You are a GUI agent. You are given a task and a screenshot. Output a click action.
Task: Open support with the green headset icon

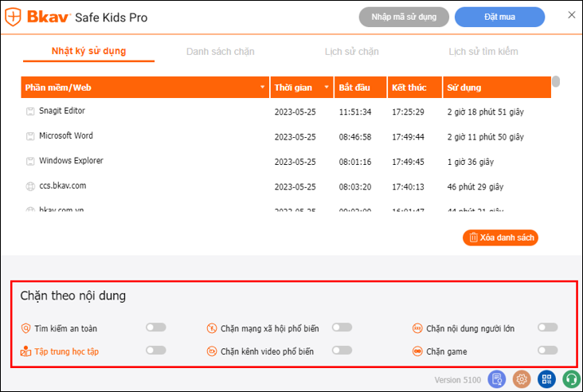tap(570, 379)
